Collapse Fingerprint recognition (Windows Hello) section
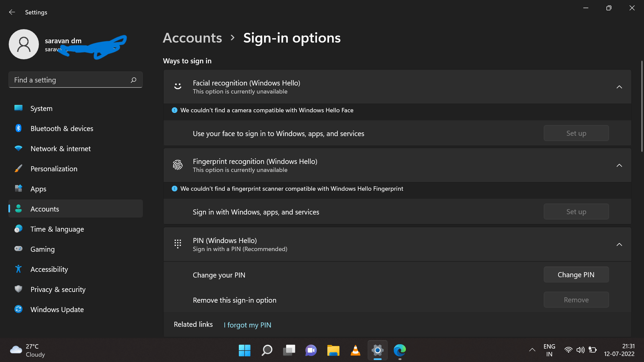The height and width of the screenshot is (362, 644). pos(619,165)
